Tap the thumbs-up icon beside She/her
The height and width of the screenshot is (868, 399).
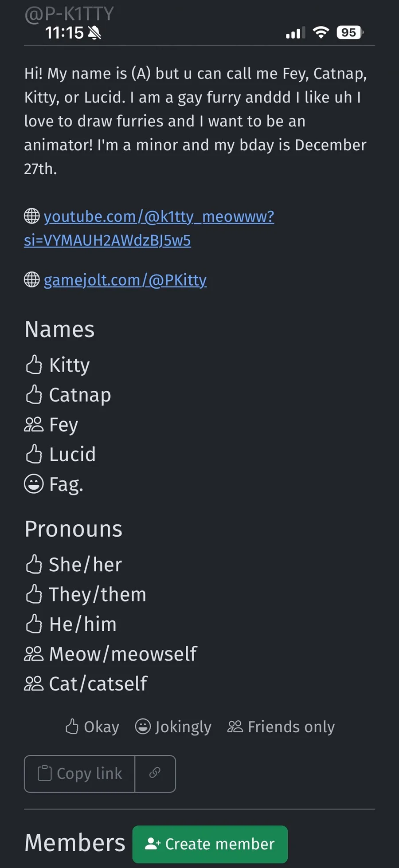[34, 565]
